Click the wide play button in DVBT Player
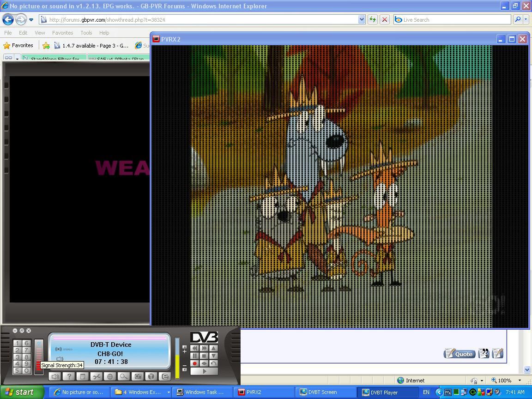The width and height of the screenshot is (532, 399). 204,371
